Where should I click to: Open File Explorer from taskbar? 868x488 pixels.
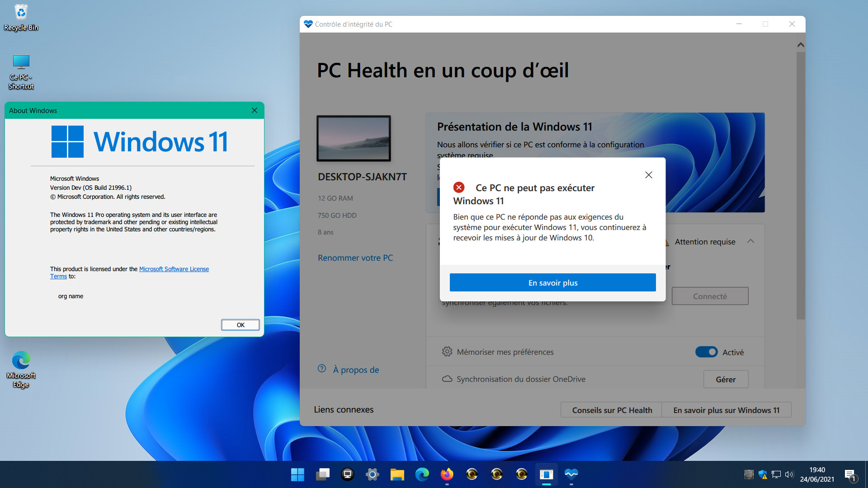pyautogui.click(x=397, y=474)
